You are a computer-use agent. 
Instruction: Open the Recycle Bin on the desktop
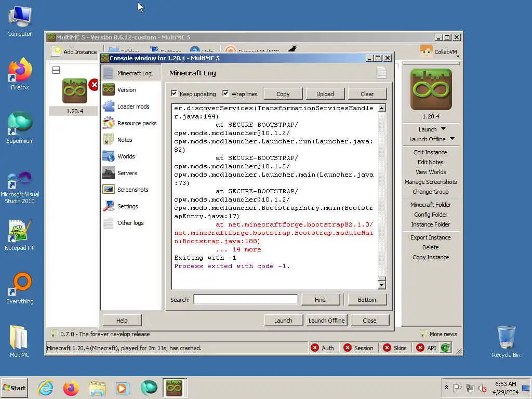coord(506,341)
